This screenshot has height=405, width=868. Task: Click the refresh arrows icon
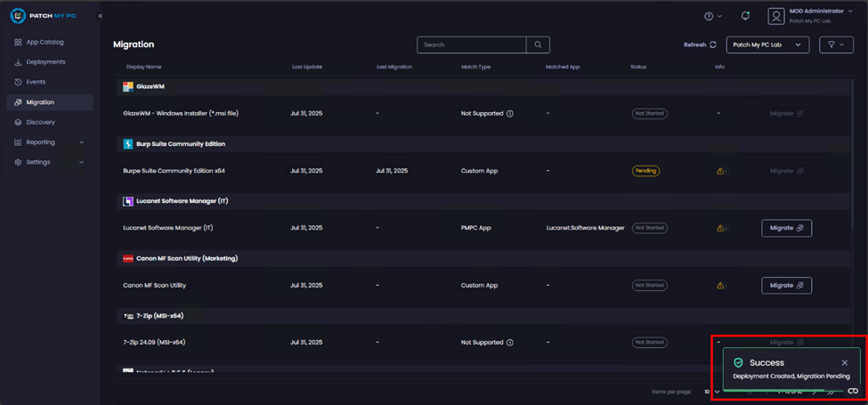tap(713, 45)
